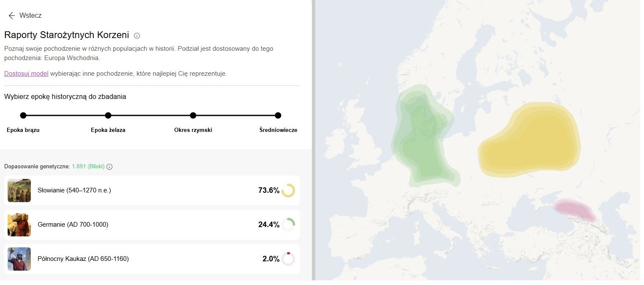
Task: Open the Germanie population thumbnail image
Action: (19, 225)
